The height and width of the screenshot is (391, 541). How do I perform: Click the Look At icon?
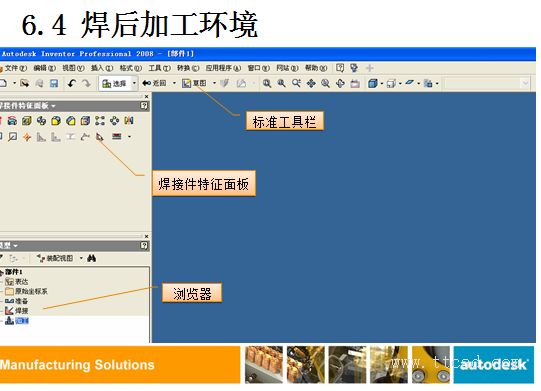(x=355, y=83)
